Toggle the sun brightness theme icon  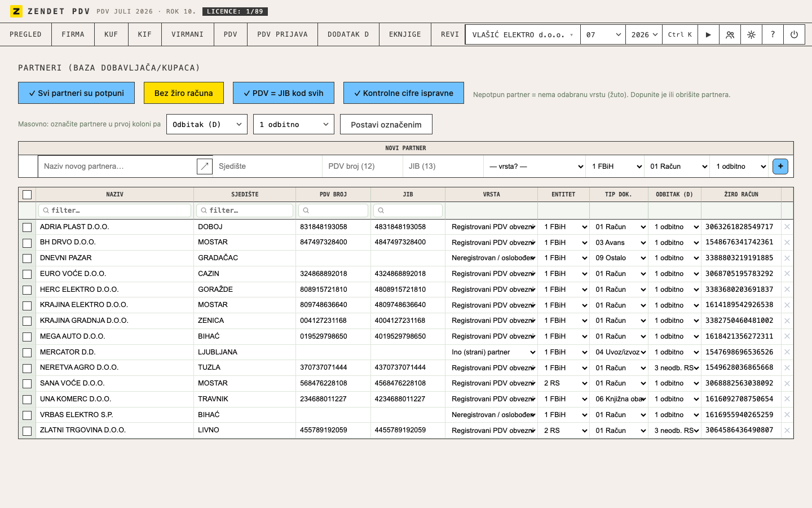751,34
